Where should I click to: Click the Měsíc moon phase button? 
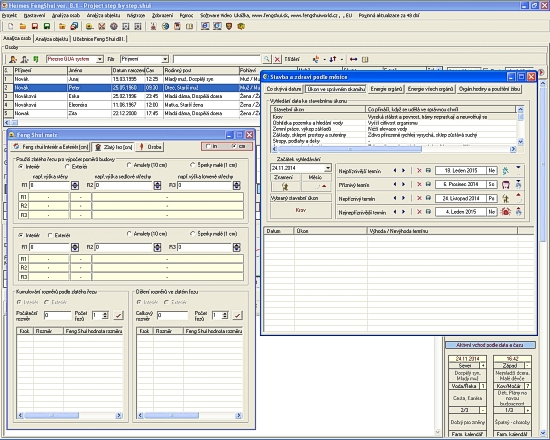click(316, 186)
